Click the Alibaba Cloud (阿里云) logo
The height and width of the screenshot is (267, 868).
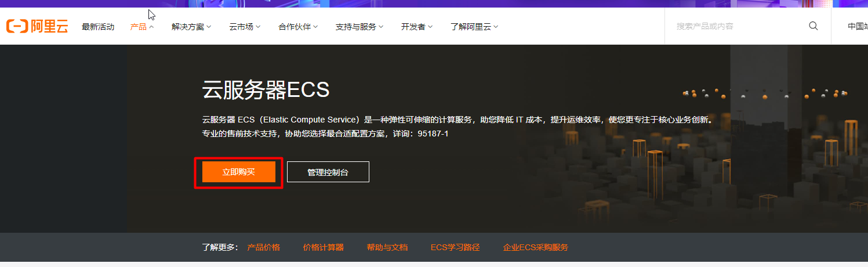click(37, 26)
